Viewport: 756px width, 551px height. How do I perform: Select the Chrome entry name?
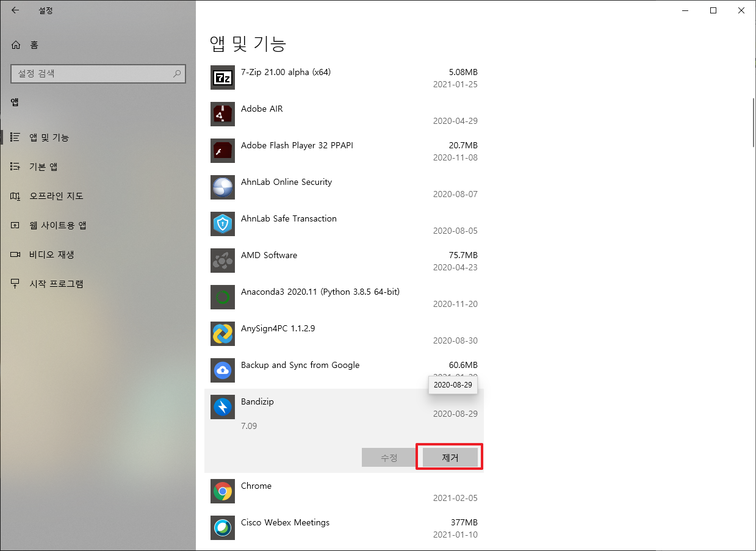[x=256, y=486]
